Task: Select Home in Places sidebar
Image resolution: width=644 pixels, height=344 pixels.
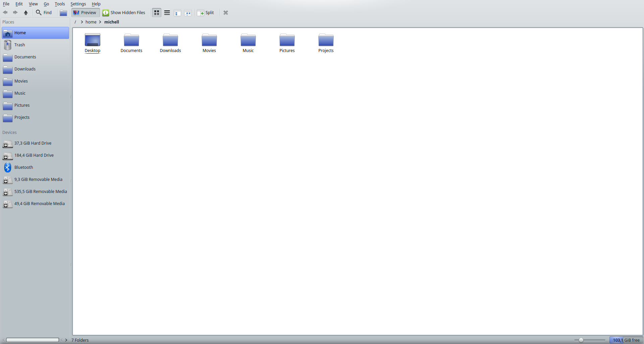Action: click(x=35, y=33)
